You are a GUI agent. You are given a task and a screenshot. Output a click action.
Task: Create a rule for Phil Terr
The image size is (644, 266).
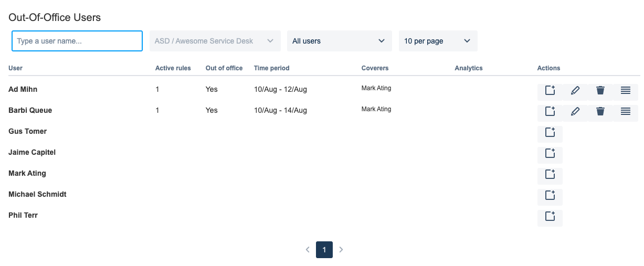[x=550, y=216]
